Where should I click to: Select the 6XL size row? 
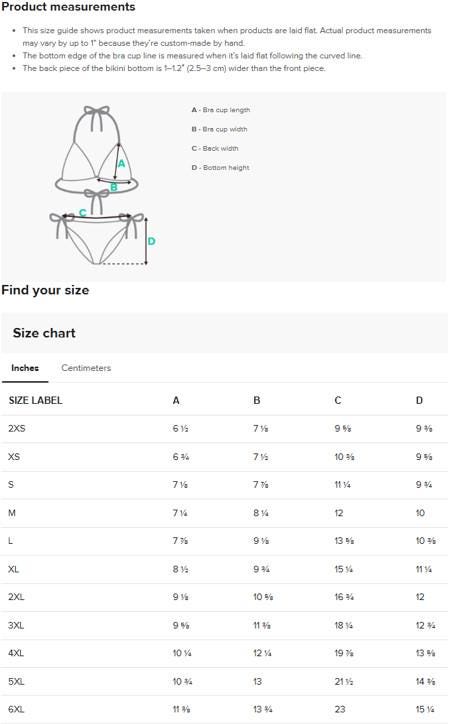pos(224,709)
